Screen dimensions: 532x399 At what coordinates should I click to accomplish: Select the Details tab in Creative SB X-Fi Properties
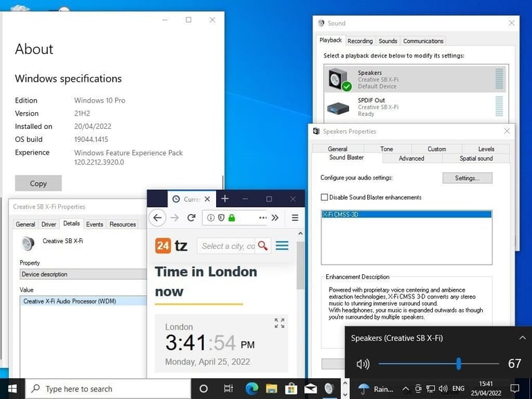pos(71,223)
